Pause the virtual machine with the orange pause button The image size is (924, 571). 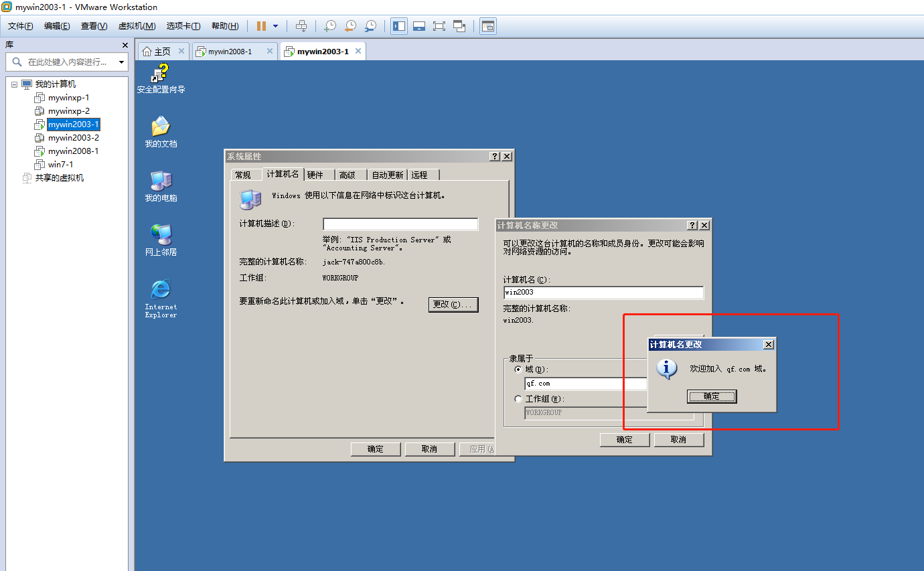pyautogui.click(x=261, y=26)
